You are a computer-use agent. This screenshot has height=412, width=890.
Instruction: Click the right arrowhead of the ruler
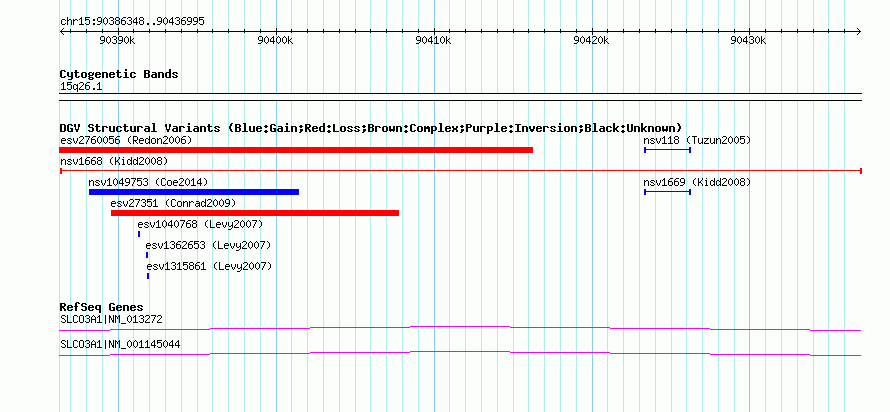tap(859, 31)
